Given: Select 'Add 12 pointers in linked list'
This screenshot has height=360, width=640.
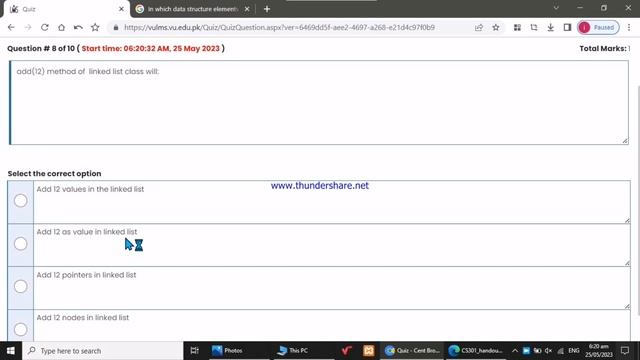Looking at the screenshot, I should [20, 287].
